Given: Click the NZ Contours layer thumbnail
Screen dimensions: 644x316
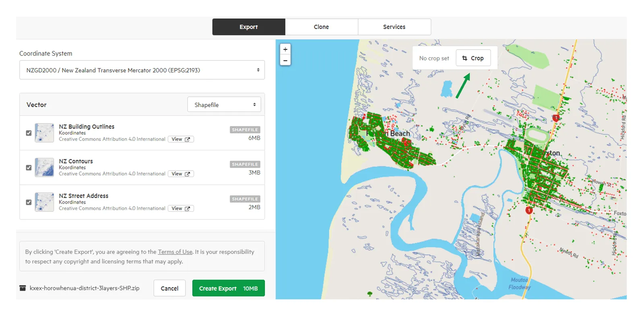Looking at the screenshot, I should pyautogui.click(x=44, y=167).
